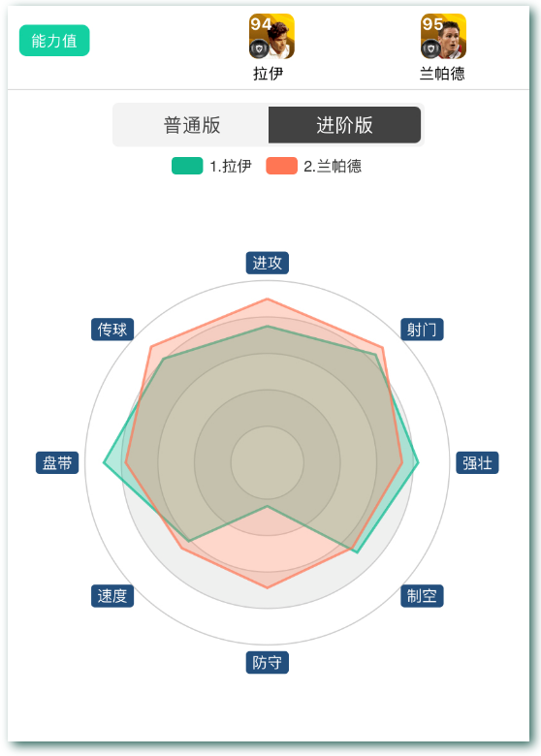Click the 盘带 axis label
The height and width of the screenshot is (756, 541).
click(57, 463)
